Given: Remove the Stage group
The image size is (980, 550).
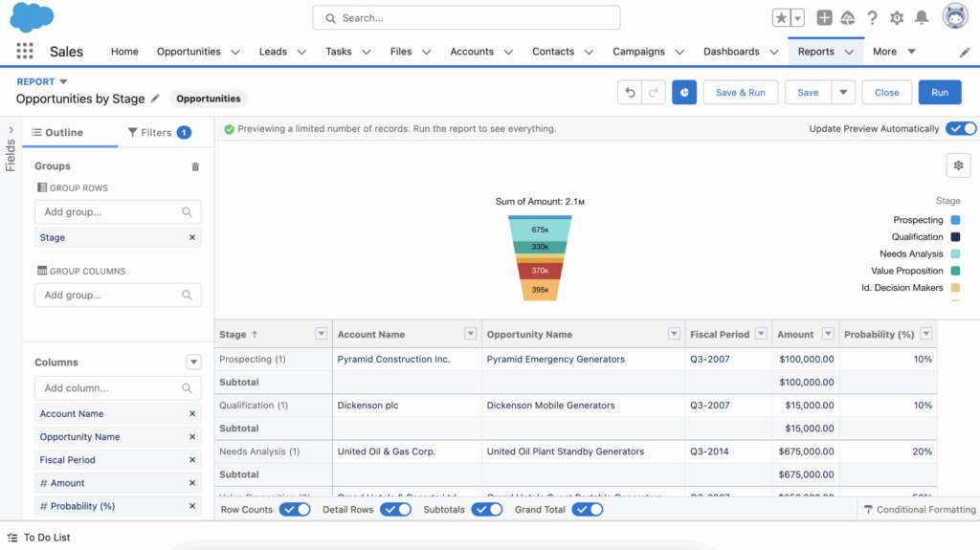Looking at the screenshot, I should [191, 237].
